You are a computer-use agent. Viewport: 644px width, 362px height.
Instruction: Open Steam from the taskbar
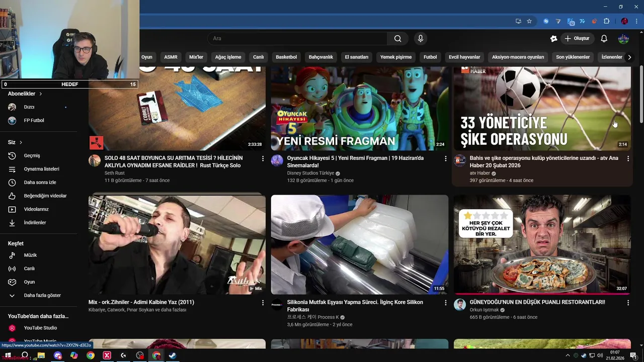click(x=173, y=355)
